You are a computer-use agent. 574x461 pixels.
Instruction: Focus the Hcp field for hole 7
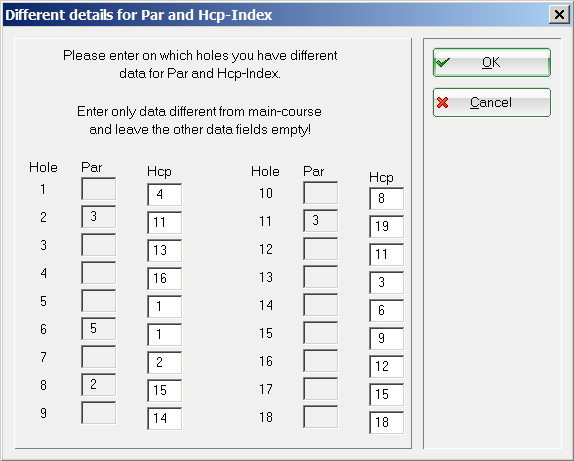pyautogui.click(x=165, y=363)
